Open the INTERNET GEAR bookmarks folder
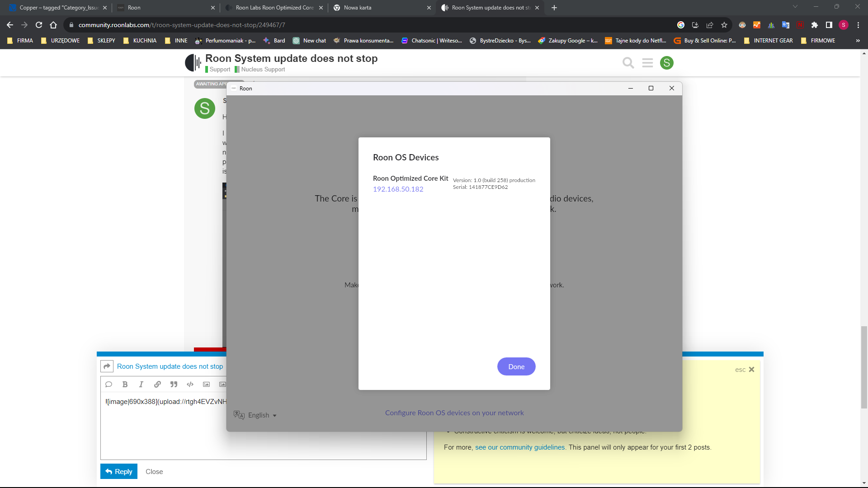This screenshot has height=488, width=868. (x=769, y=41)
